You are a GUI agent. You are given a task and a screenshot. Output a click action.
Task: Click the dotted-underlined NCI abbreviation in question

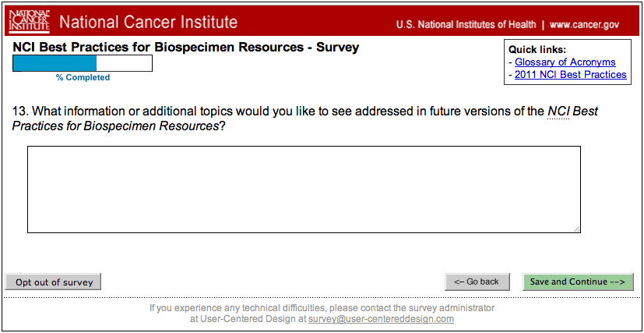pyautogui.click(x=558, y=112)
